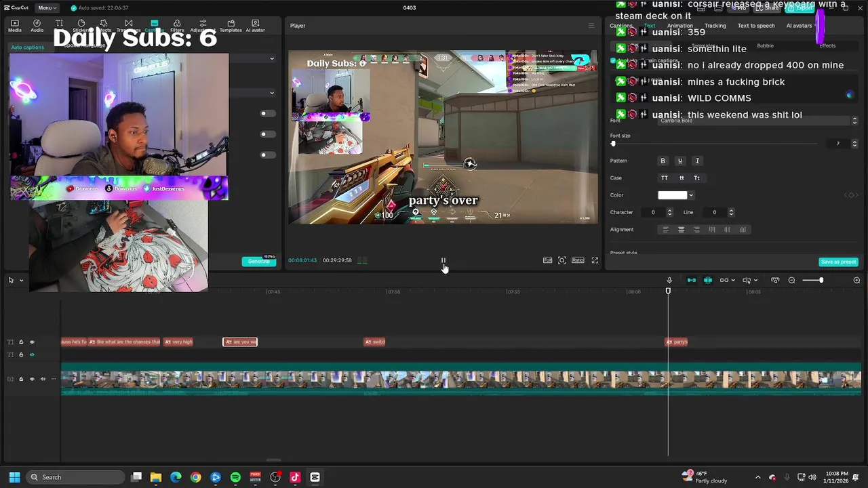The width and height of the screenshot is (868, 488).
Task: Open the text Color dropdown arrow
Action: [691, 195]
